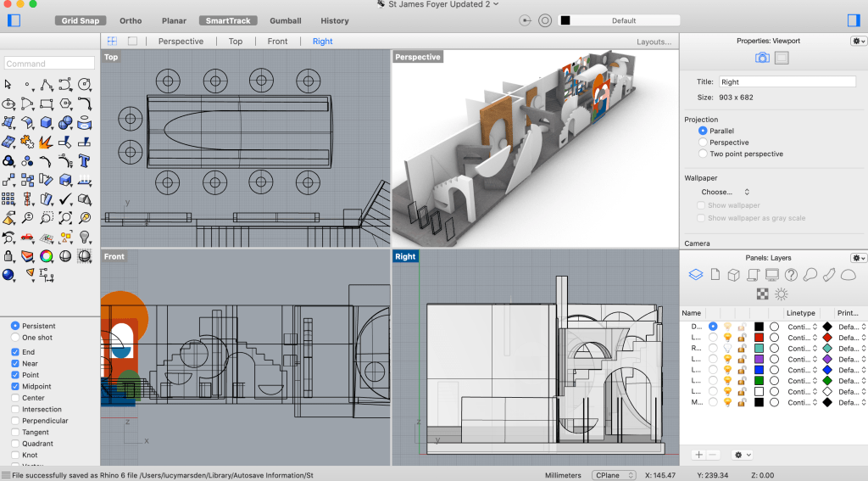Open the CPlane dropdown in status bar

click(x=612, y=475)
